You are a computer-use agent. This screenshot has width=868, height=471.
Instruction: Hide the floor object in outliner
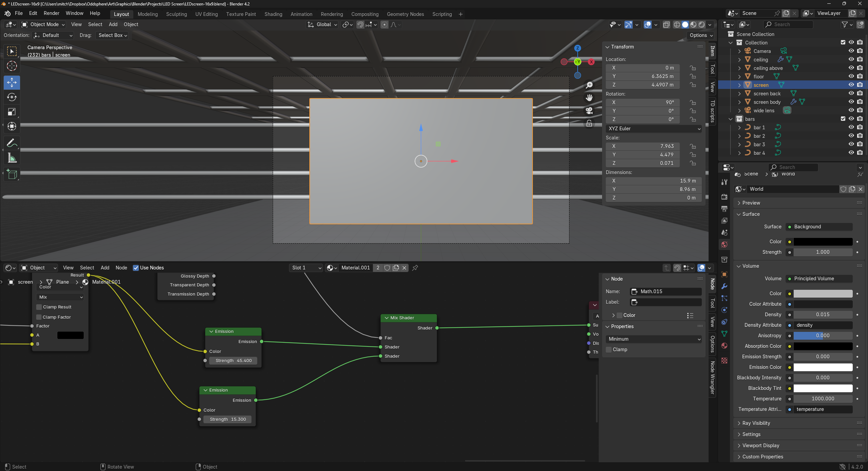click(851, 76)
